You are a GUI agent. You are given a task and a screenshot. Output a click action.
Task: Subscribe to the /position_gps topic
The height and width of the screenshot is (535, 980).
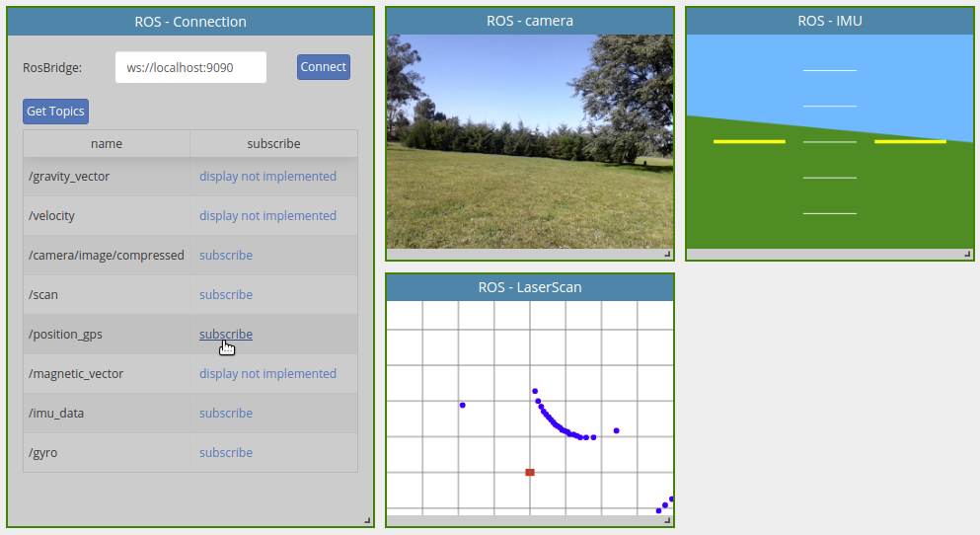click(x=226, y=335)
